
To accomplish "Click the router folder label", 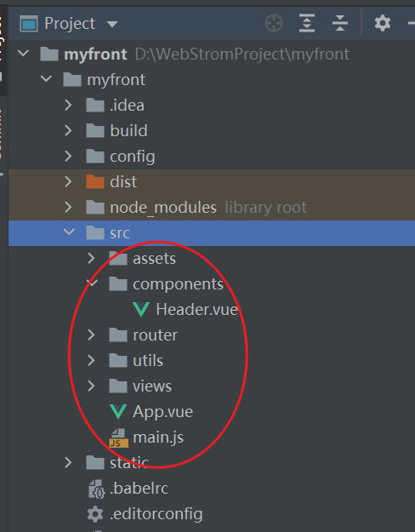I will [x=155, y=335].
